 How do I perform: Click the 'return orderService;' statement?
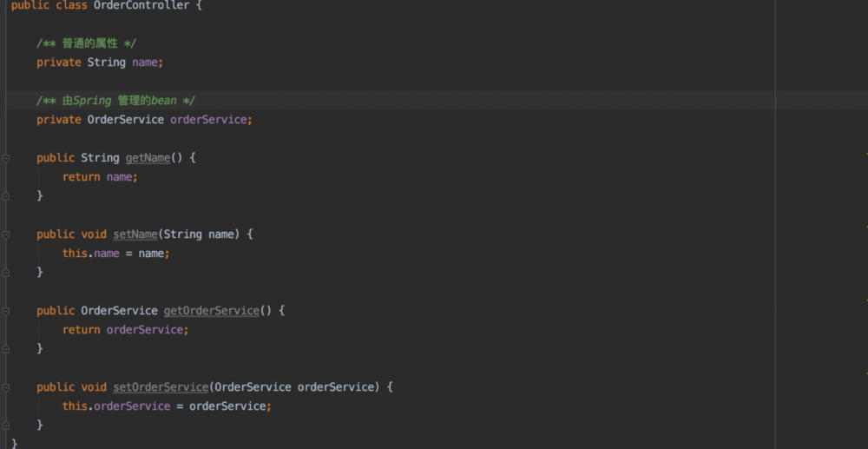[x=125, y=330]
